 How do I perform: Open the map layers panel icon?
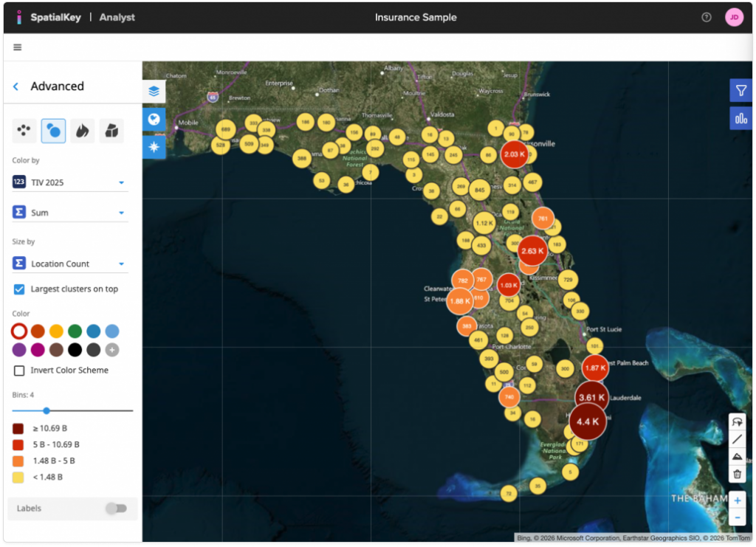point(154,92)
